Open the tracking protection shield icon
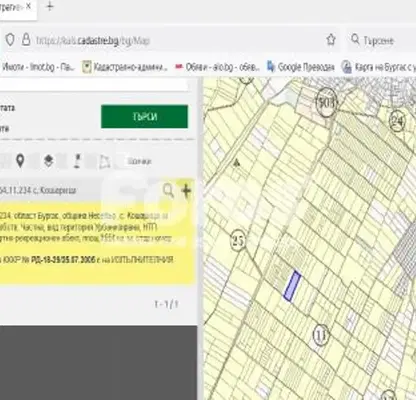Screen dimensions: 416x400 pos(10,40)
